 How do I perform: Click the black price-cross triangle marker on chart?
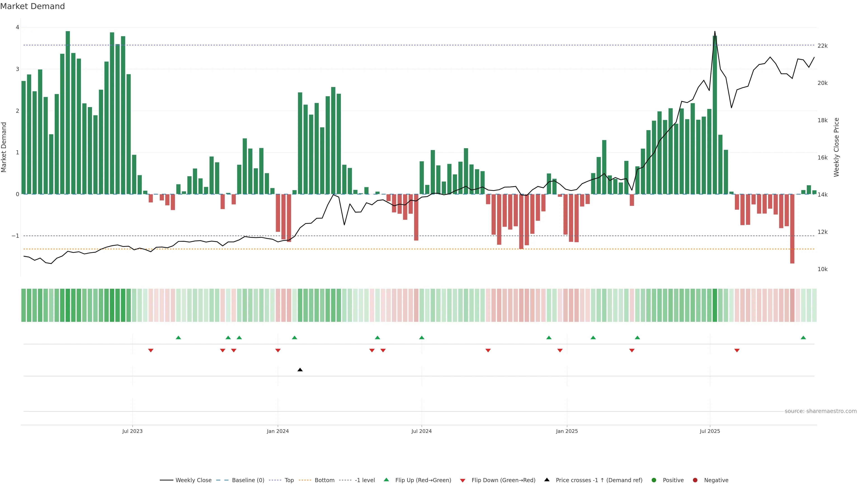coord(300,370)
